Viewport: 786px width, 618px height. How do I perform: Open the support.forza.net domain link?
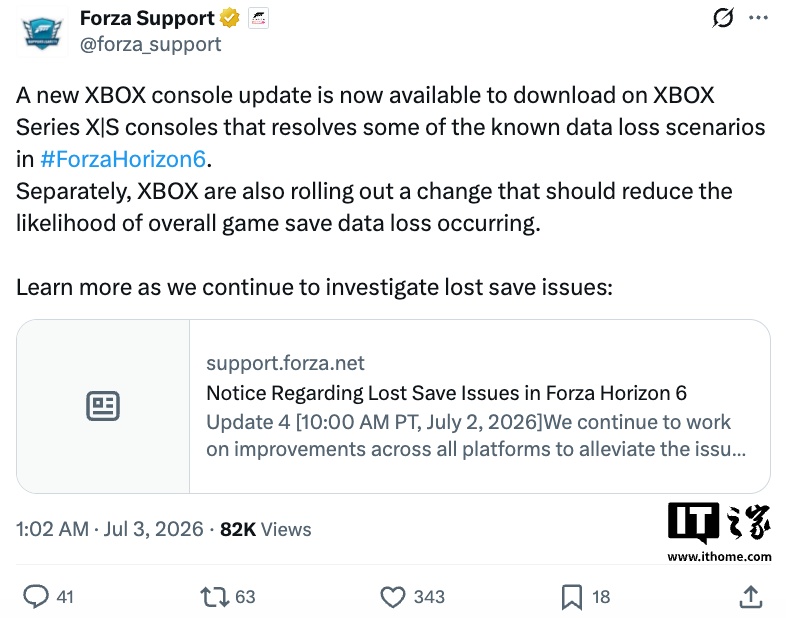(285, 363)
